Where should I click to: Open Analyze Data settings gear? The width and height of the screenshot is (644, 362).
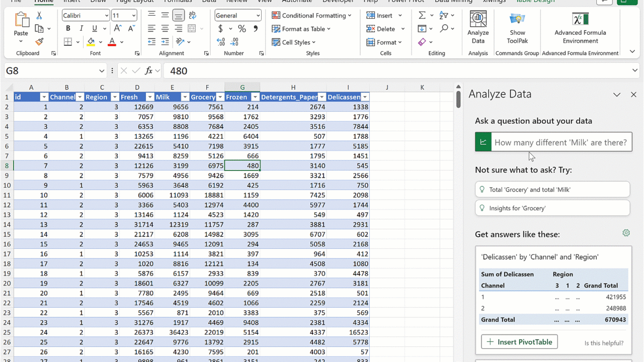626,233
